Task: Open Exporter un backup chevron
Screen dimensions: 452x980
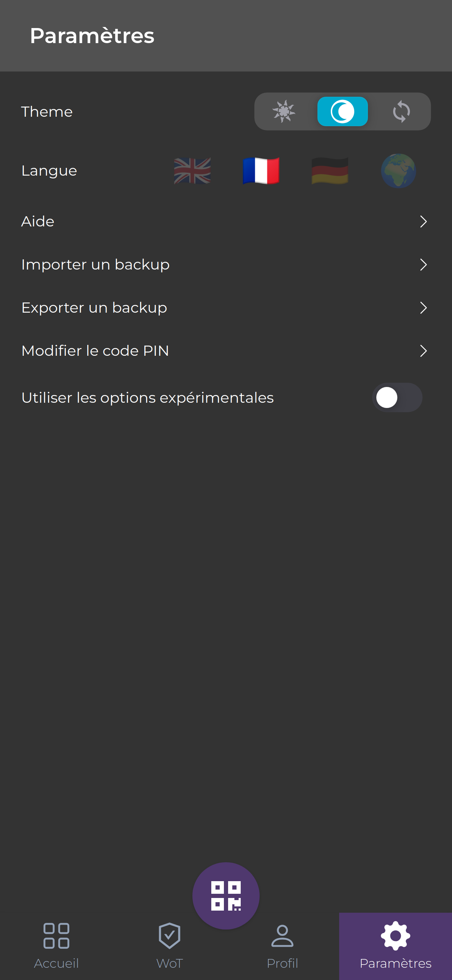Action: (423, 308)
